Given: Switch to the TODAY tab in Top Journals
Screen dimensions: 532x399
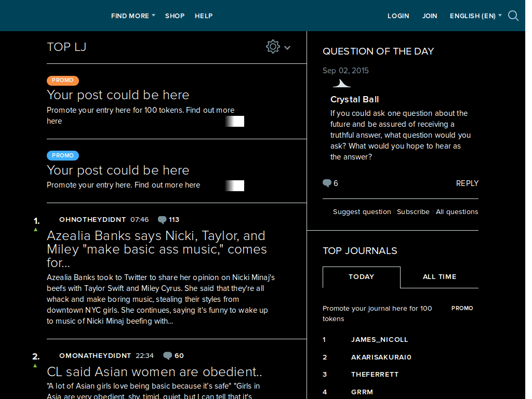Looking at the screenshot, I should click(x=362, y=277).
